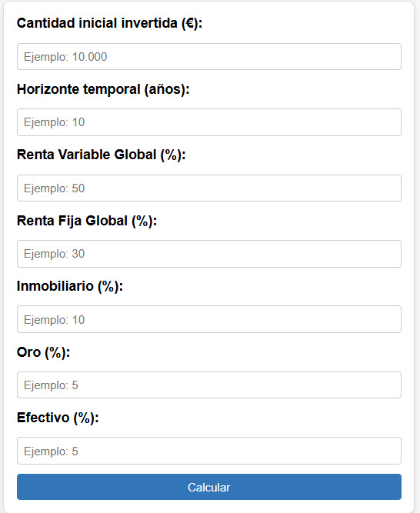420x513 pixels.
Task: Click the Cantidad inicial invertida input field
Action: coord(209,57)
